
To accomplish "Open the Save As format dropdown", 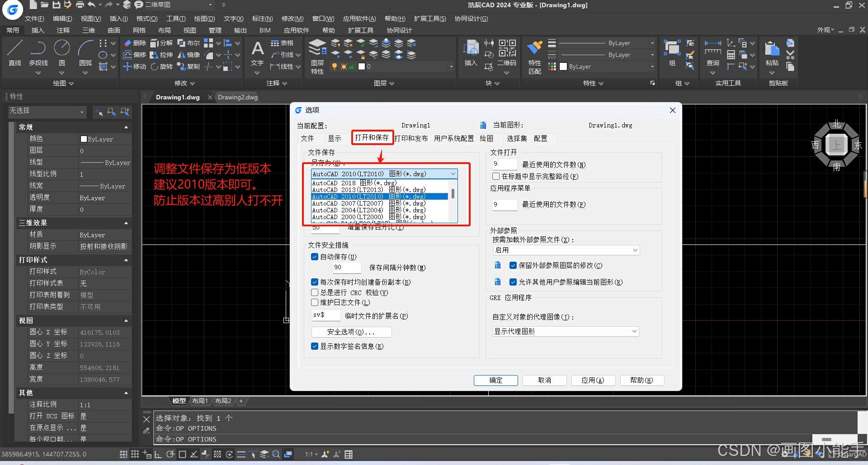I will pos(384,174).
